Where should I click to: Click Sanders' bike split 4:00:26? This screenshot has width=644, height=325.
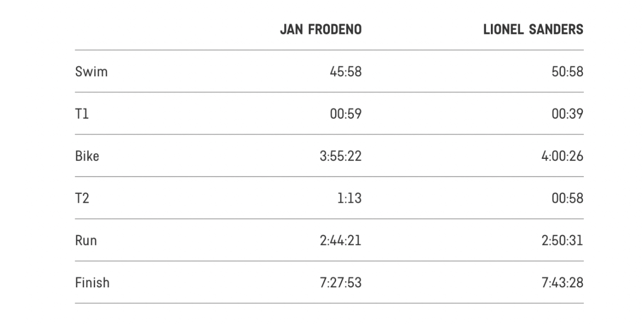click(x=562, y=156)
